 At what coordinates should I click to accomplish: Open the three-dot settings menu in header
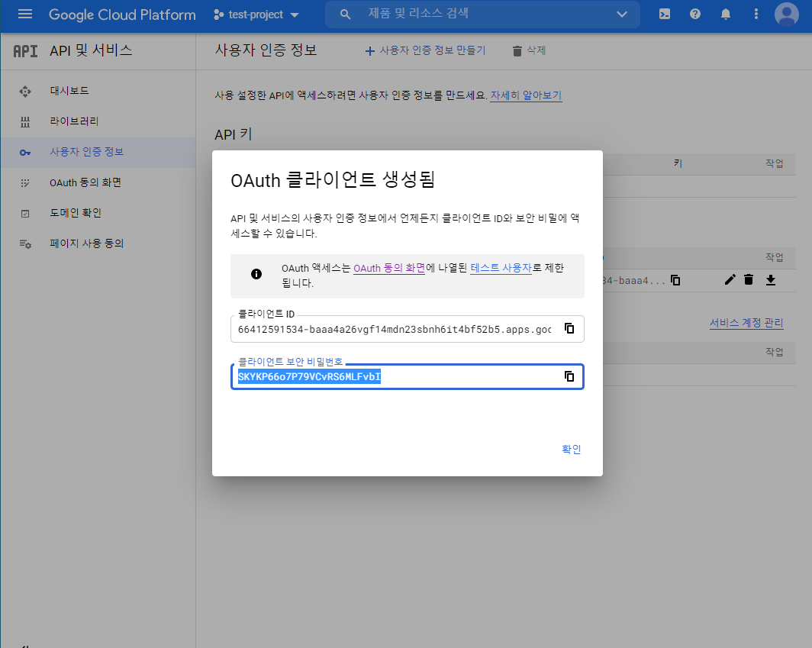756,14
